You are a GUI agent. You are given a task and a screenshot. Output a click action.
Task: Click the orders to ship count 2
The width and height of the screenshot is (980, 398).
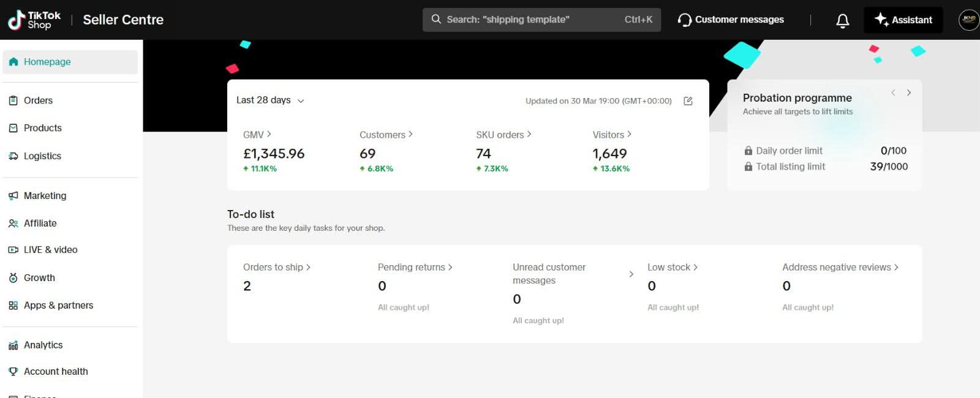click(247, 286)
